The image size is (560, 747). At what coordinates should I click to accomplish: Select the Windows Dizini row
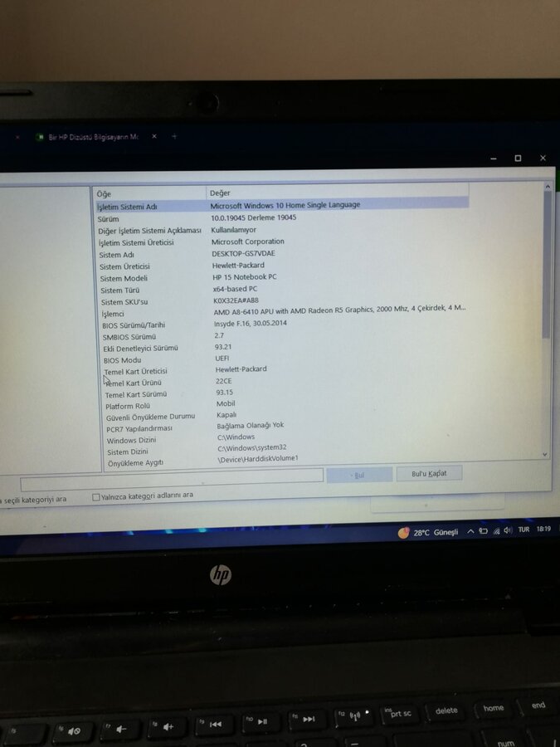click(x=131, y=440)
